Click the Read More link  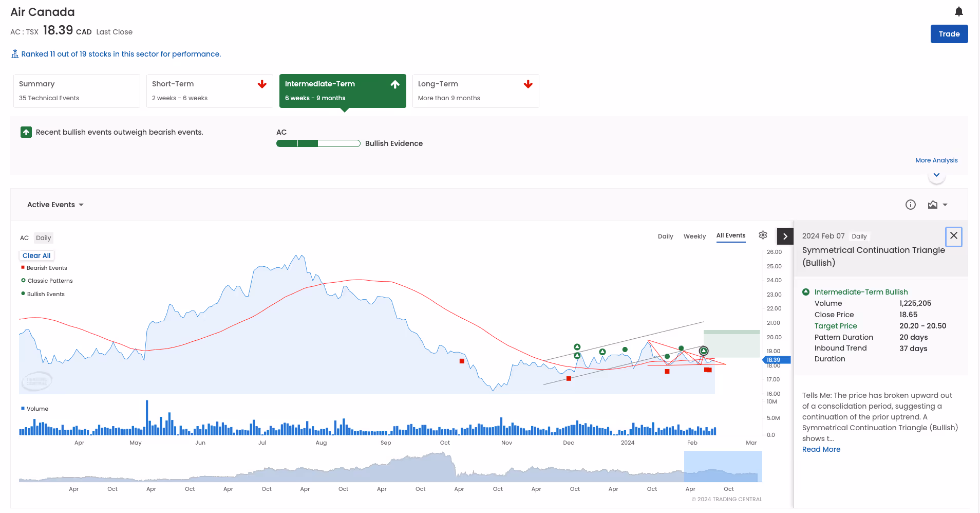coord(821,449)
